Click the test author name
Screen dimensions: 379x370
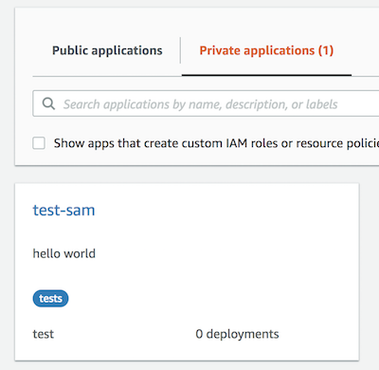pyautogui.click(x=43, y=334)
